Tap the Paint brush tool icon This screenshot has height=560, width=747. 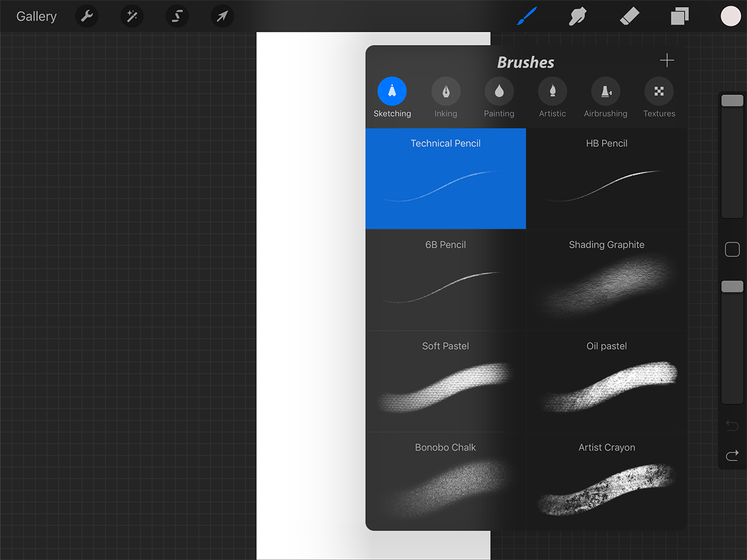[x=527, y=16]
